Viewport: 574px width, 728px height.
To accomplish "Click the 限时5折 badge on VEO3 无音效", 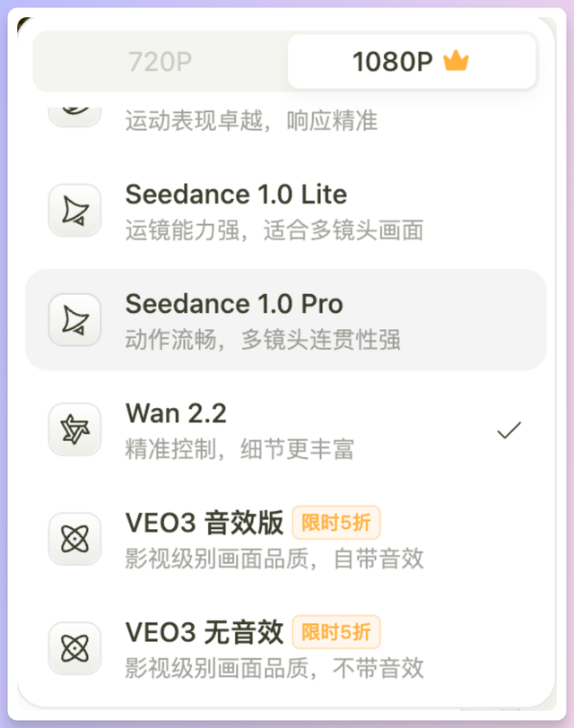I will pyautogui.click(x=336, y=632).
